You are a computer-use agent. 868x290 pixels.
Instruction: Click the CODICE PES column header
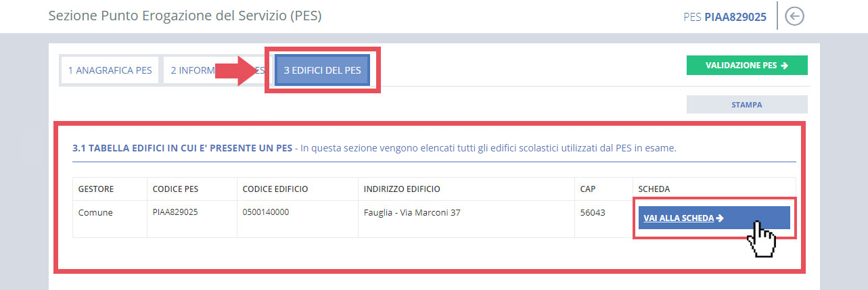(x=175, y=189)
